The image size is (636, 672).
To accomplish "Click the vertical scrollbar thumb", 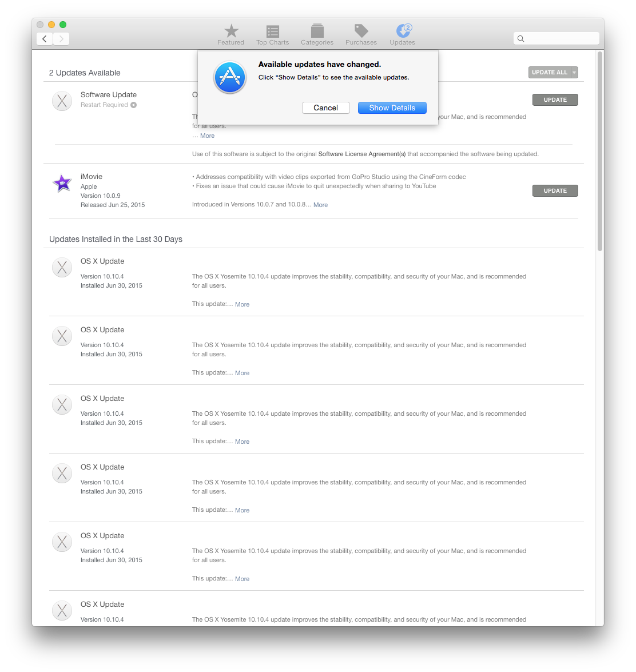I will tap(600, 152).
